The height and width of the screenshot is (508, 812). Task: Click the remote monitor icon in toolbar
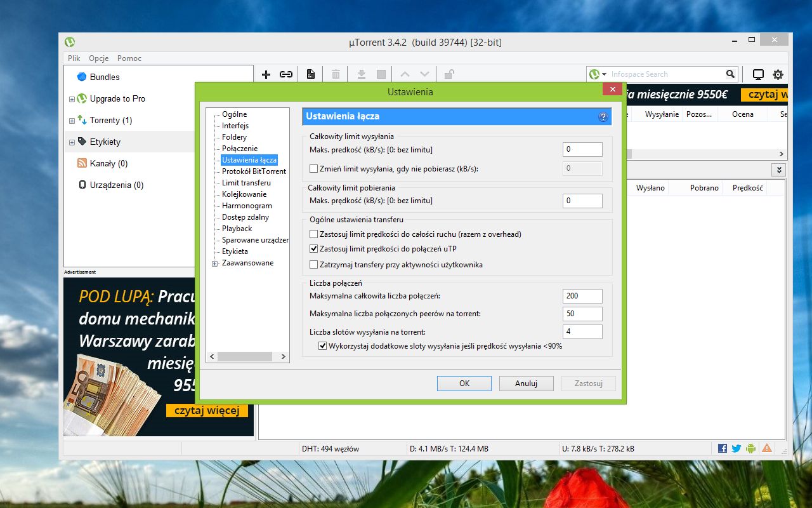point(758,74)
